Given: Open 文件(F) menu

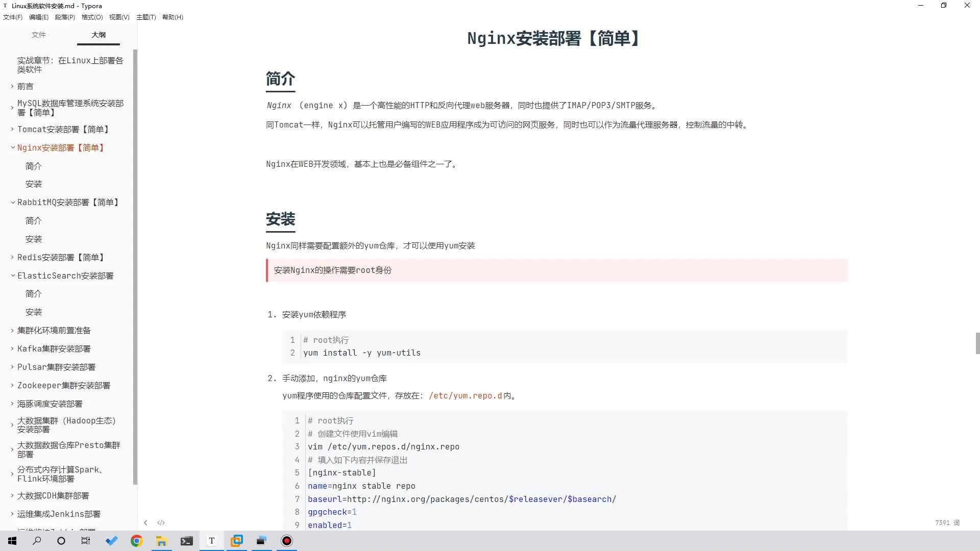Looking at the screenshot, I should [x=13, y=17].
